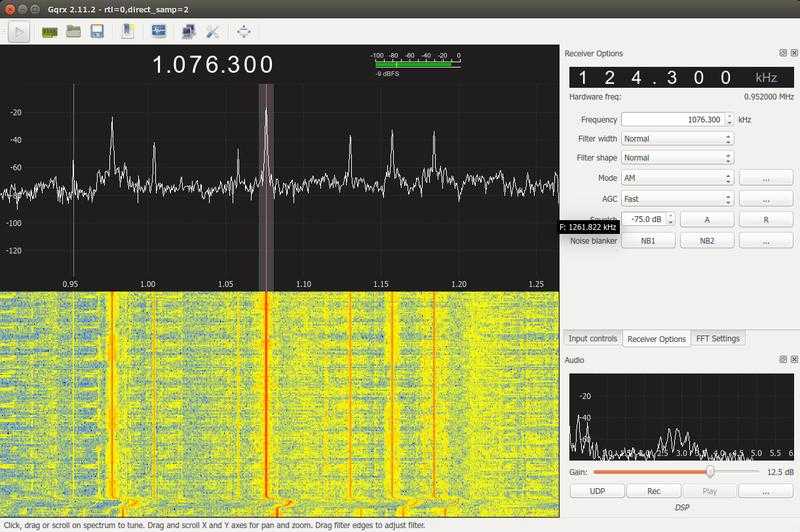Adjust the Frequency spinner arrows
The image size is (800, 532).
click(x=730, y=119)
